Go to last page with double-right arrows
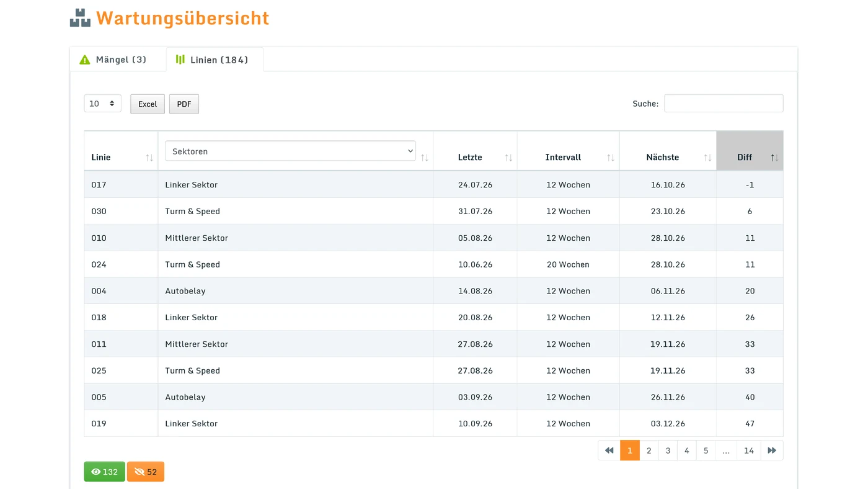868x489 pixels. coord(772,451)
